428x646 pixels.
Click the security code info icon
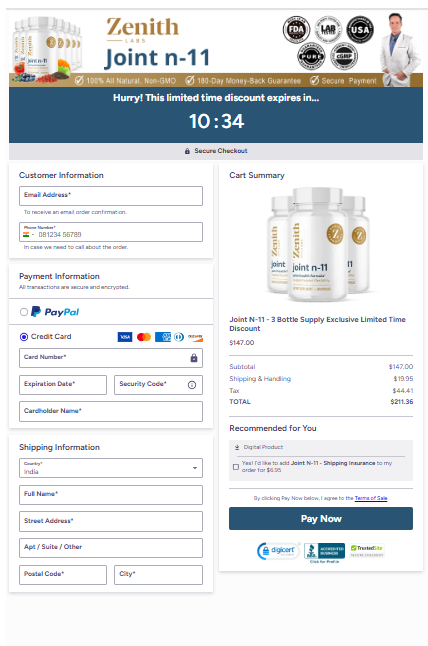point(192,385)
